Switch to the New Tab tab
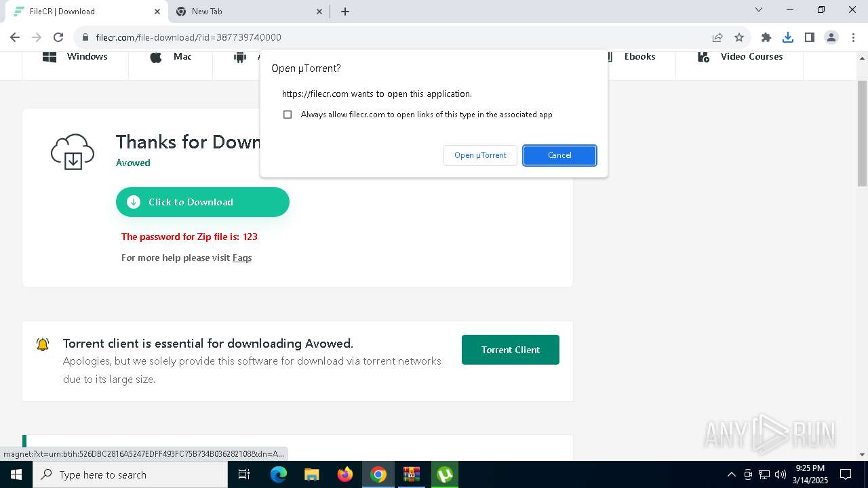This screenshot has height=488, width=868. tap(248, 11)
